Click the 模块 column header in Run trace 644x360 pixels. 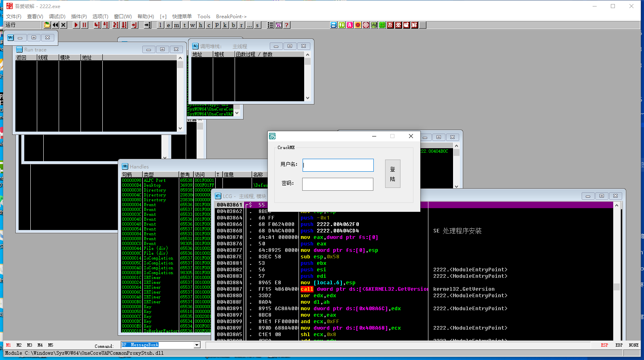point(70,58)
